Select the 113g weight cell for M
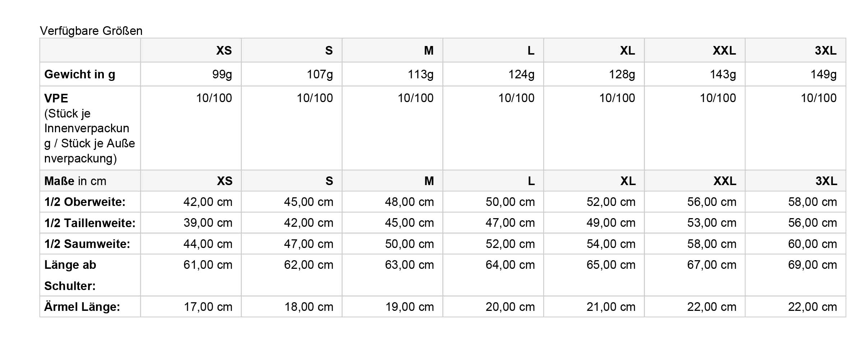Image resolution: width=868 pixels, height=345 pixels. 420,74
